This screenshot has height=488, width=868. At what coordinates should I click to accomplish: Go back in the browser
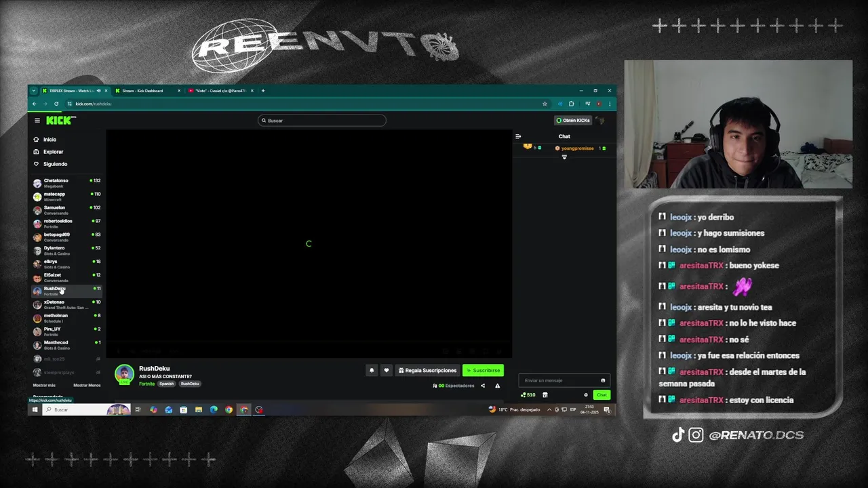pos(35,104)
